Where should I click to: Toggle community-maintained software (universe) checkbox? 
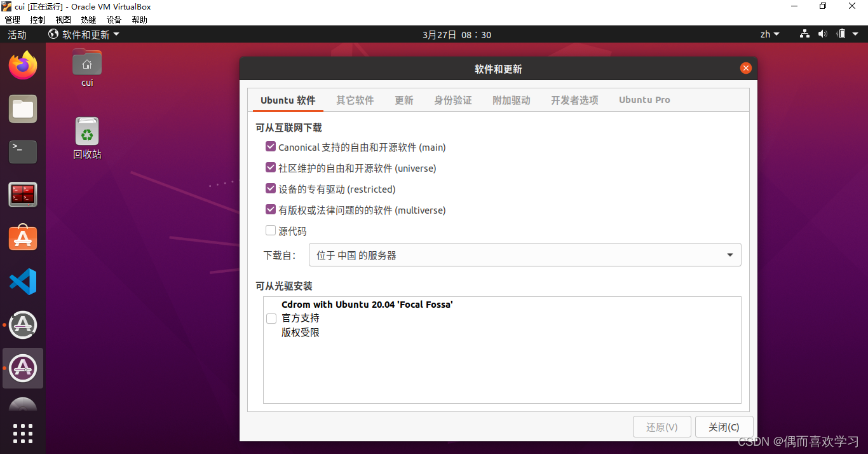tap(271, 168)
